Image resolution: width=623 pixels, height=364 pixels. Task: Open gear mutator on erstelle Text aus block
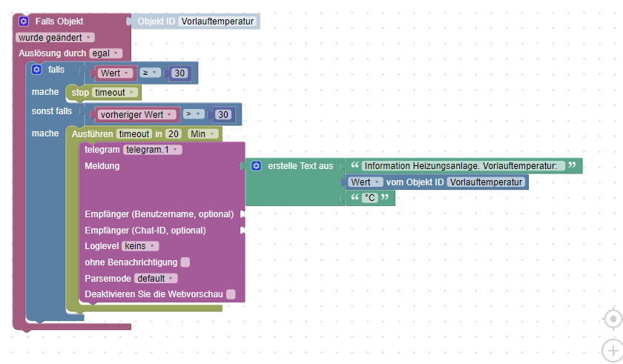pos(257,166)
